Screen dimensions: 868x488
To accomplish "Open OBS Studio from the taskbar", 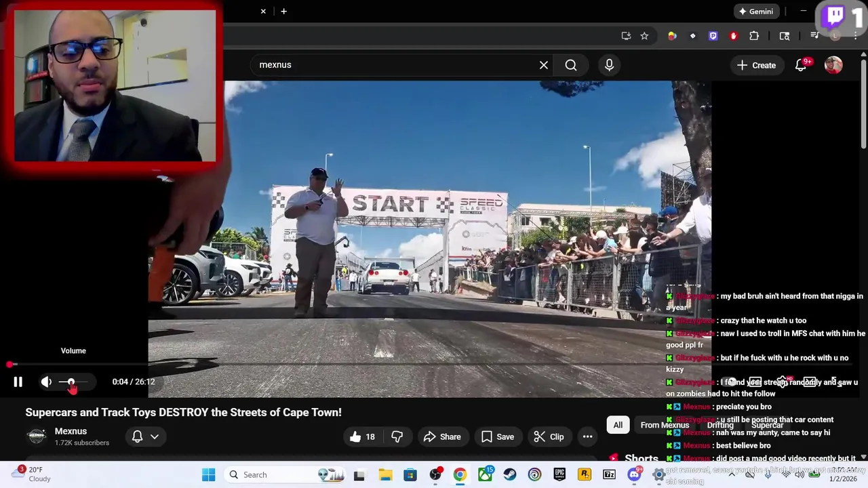I will (435, 474).
